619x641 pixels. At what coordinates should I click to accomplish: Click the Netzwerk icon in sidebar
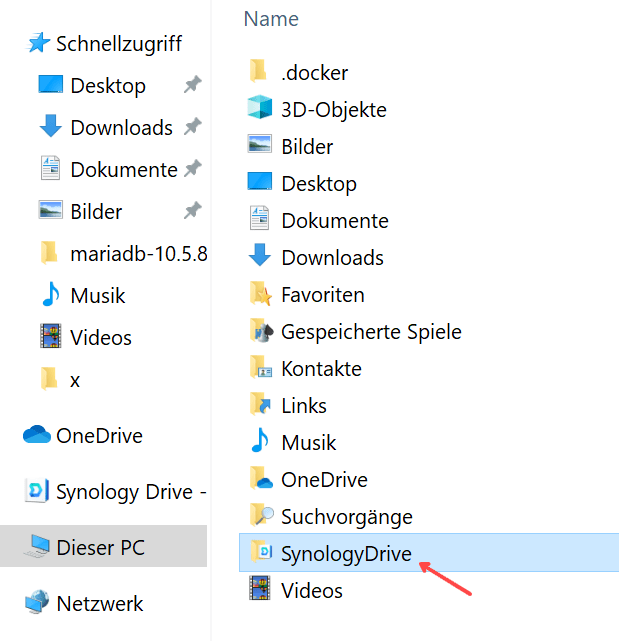coord(37,603)
